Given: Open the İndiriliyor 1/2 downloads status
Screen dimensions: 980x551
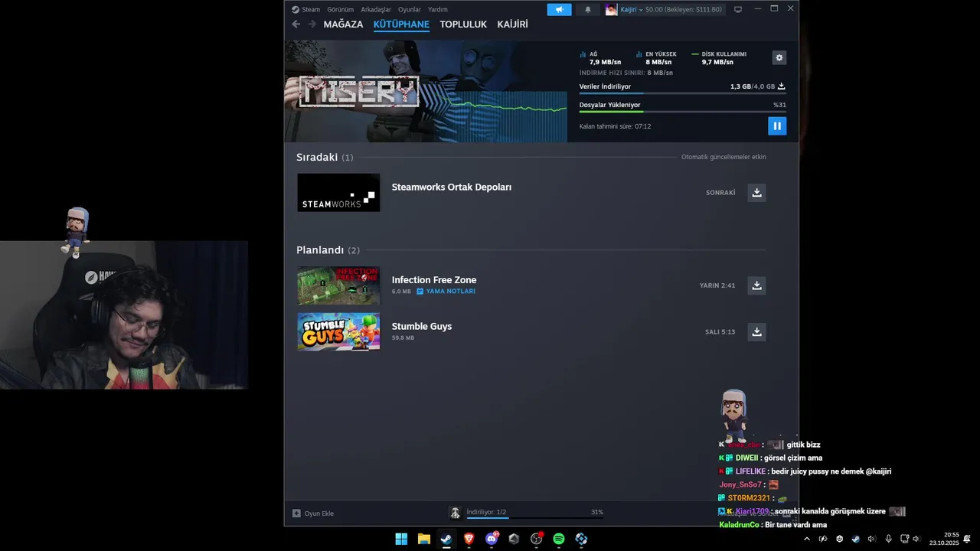Looking at the screenshot, I should click(x=486, y=512).
